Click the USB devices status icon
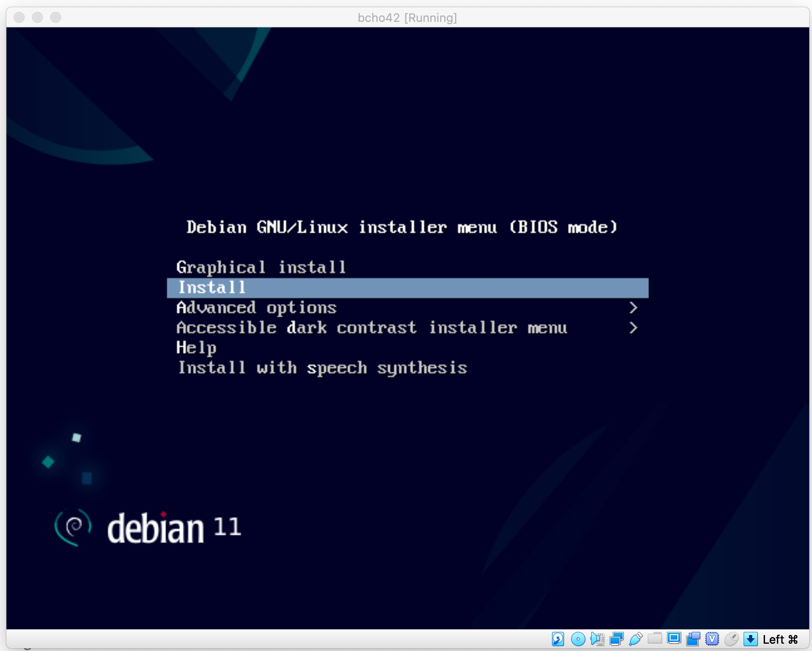This screenshot has width=812, height=651. (x=635, y=639)
